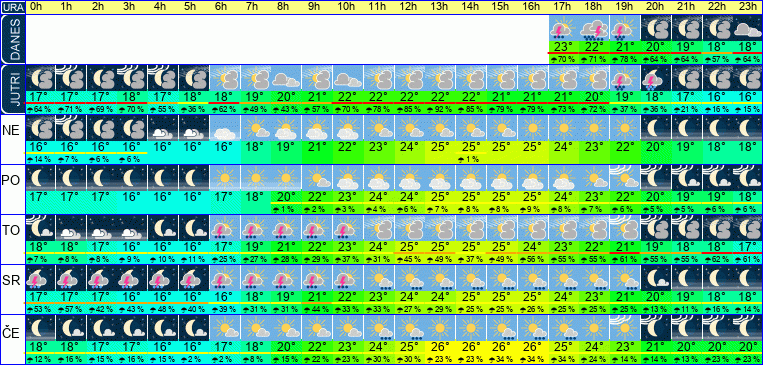Image resolution: width=763 pixels, height=365 pixels.
Task: Click the NE 17h clear sun icon
Action: pyautogui.click(x=564, y=128)
